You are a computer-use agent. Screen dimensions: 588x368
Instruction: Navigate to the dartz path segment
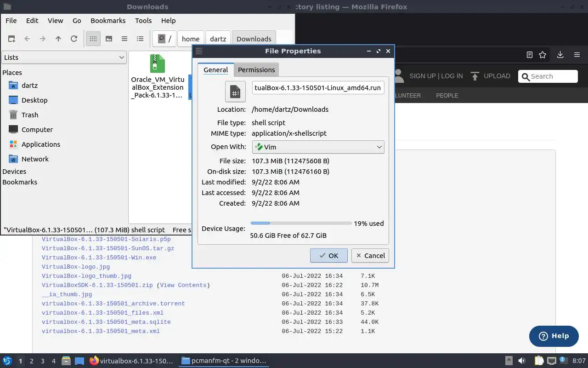click(218, 39)
